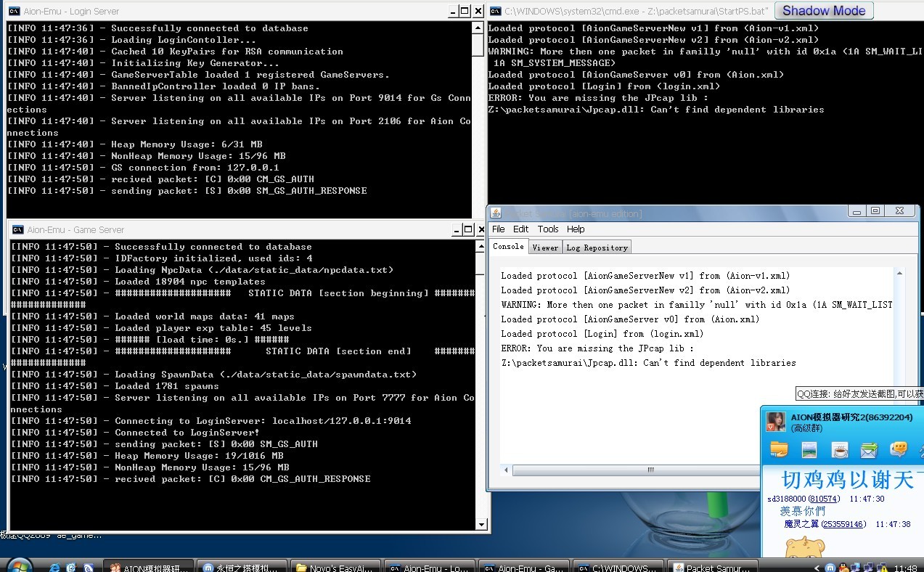Click the QQ group folder share icon

click(x=779, y=449)
